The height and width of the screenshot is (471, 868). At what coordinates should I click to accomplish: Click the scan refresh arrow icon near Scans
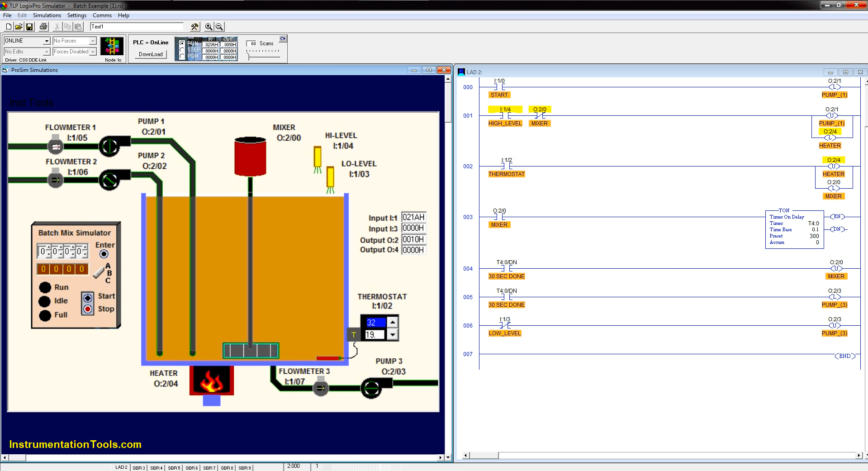pos(283,38)
